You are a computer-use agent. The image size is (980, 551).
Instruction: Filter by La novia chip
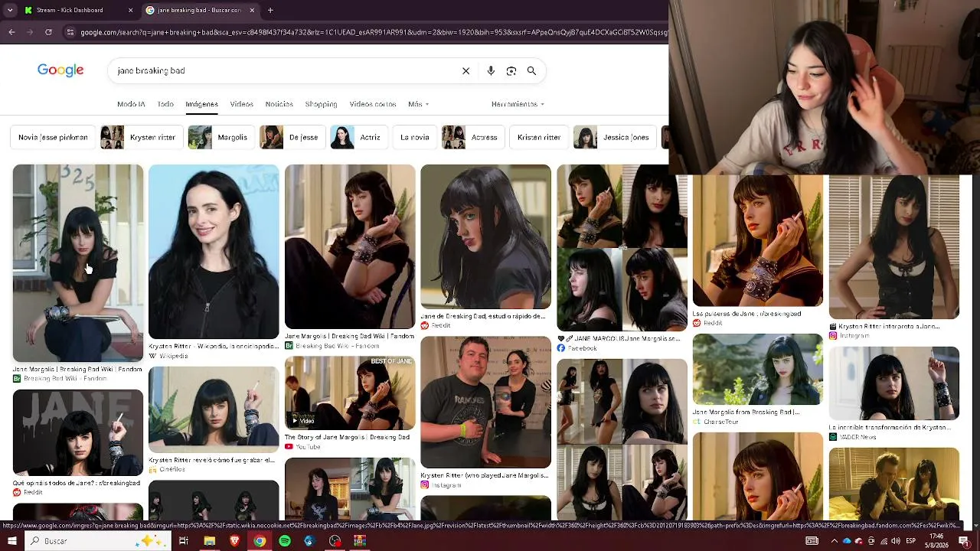coord(414,138)
